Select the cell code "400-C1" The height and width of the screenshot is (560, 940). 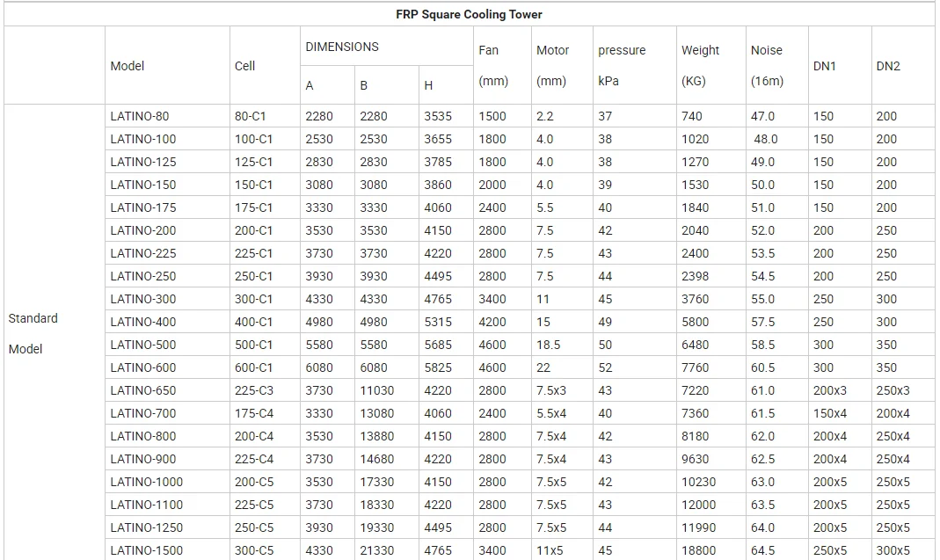point(253,322)
